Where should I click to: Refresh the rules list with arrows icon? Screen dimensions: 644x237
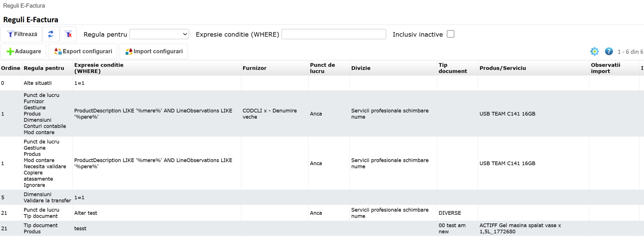[51, 34]
